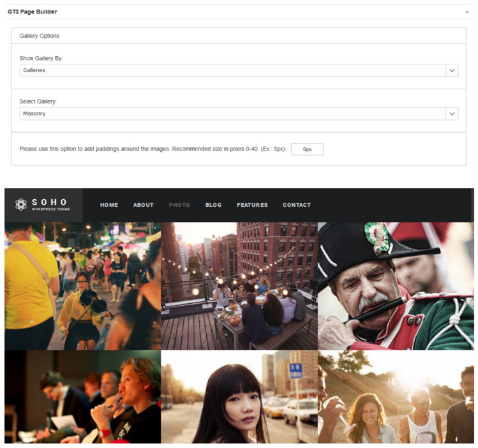Click the Show Gallery By label
This screenshot has height=448, width=478.
[41, 58]
